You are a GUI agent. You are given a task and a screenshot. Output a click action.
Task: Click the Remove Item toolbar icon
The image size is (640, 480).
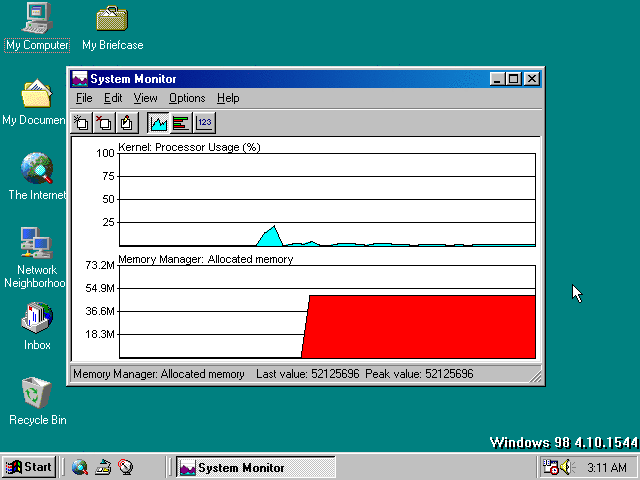[x=104, y=122]
